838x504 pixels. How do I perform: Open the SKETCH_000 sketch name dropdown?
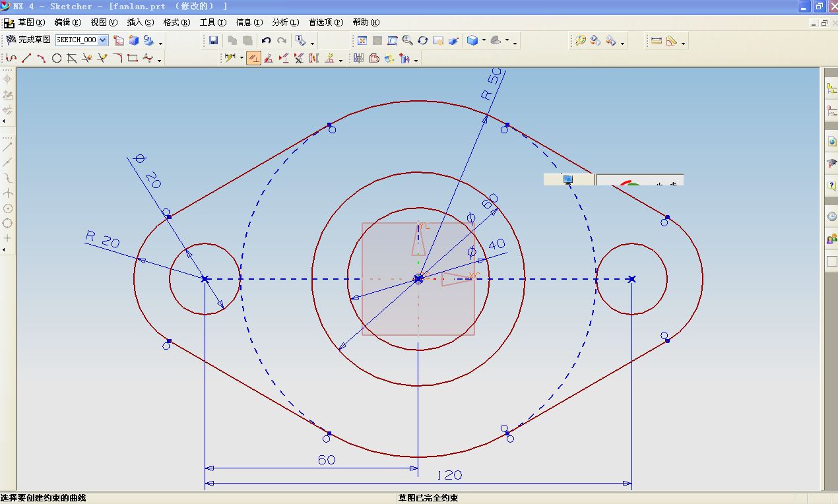pos(102,40)
